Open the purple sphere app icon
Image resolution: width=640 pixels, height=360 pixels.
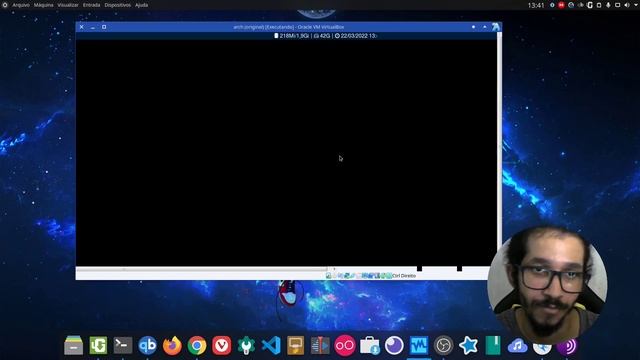[x=394, y=345]
